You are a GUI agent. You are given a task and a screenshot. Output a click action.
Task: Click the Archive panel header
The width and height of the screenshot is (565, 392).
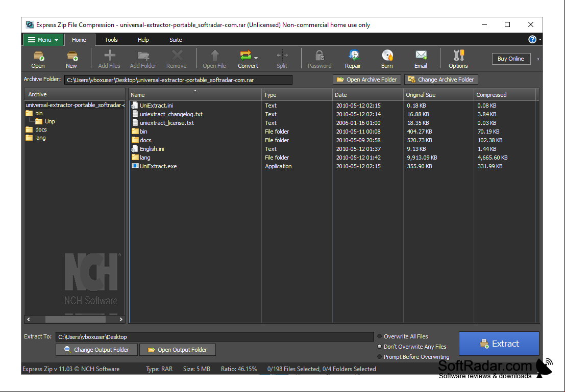point(75,94)
